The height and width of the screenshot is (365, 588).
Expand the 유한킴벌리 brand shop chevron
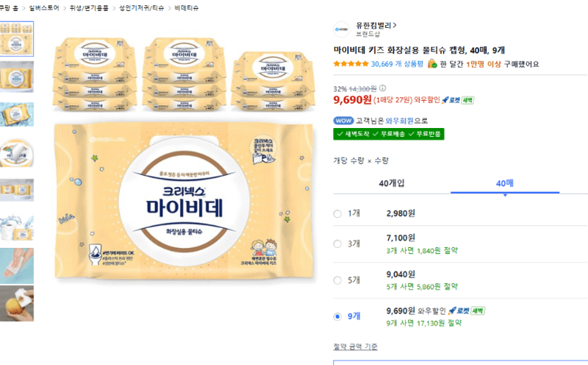(x=395, y=25)
